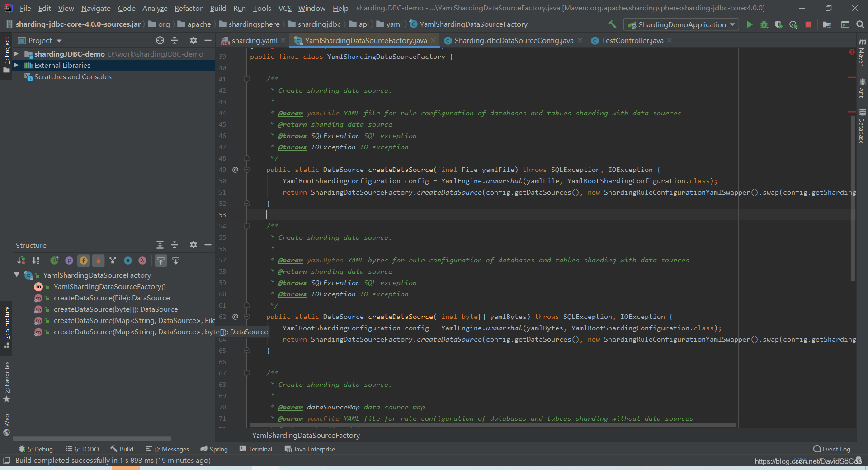Fold the createDataSource method at line 62
Screen dimensions: 868x470
tap(247, 317)
